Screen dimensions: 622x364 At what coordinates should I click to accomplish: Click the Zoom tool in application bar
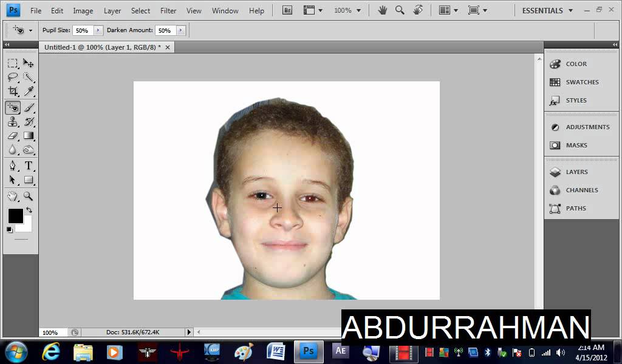click(400, 11)
